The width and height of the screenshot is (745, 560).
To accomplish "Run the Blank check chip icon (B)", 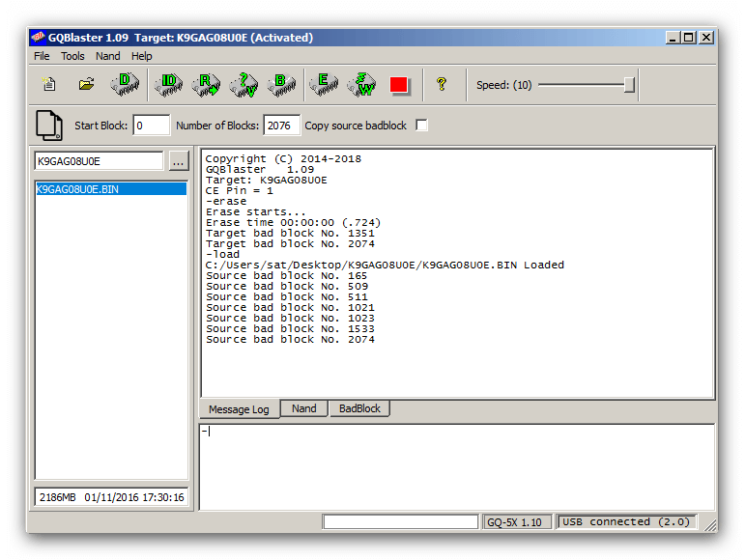I will (281, 85).
